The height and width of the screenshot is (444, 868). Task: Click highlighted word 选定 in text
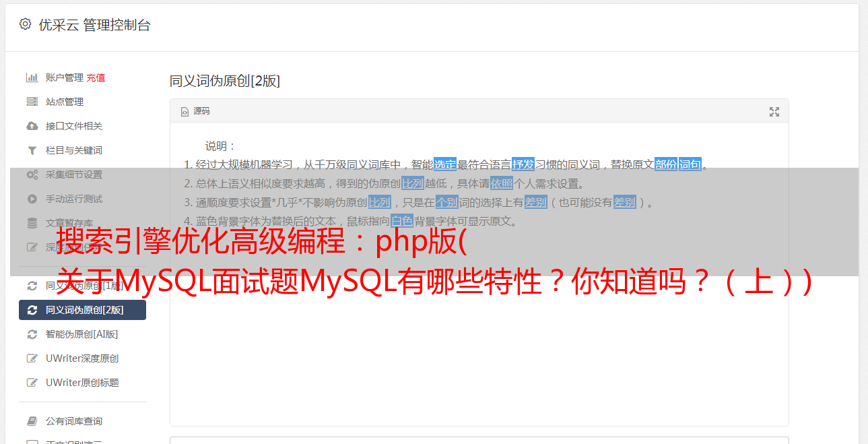pos(445,164)
